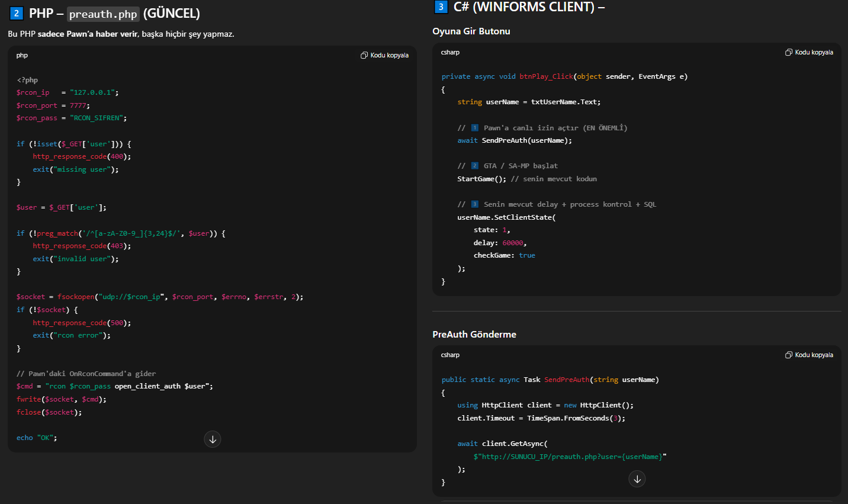Click the '$socket = fsockopen(...)' line
The width and height of the screenshot is (848, 504).
pyautogui.click(x=160, y=297)
